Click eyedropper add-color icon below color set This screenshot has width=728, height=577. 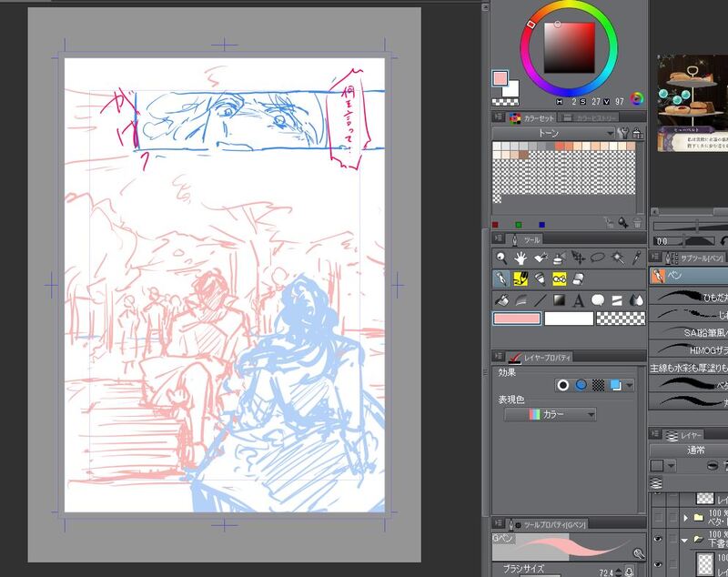point(622,223)
